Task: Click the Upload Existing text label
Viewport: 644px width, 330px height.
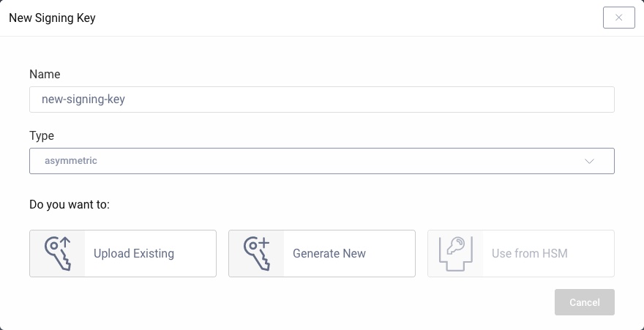Action: pos(134,254)
